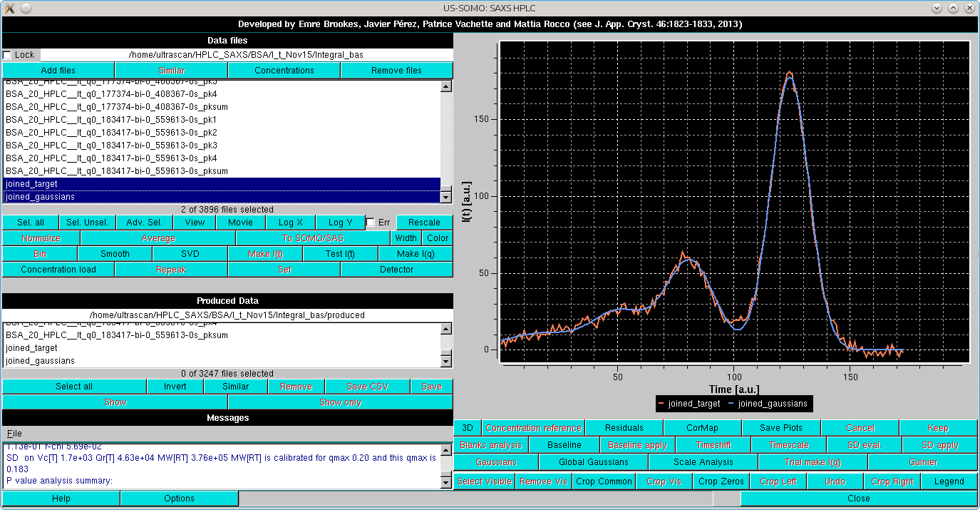Image resolution: width=980 pixels, height=510 pixels.
Task: Click Make I(q) button
Action: 416,254
